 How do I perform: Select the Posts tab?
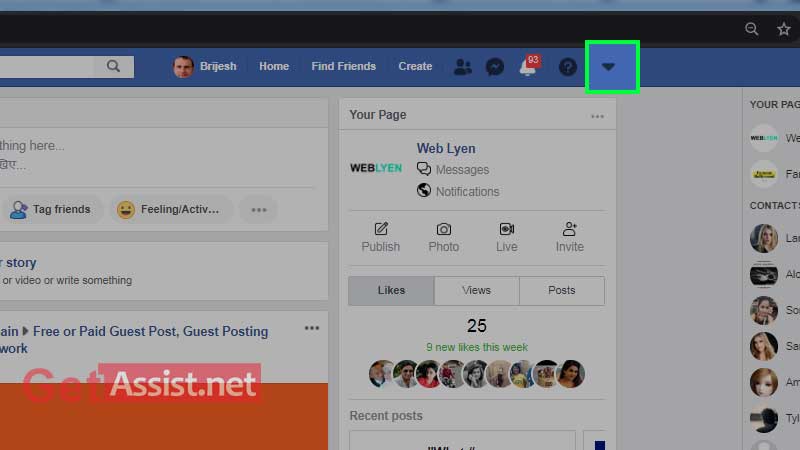562,290
